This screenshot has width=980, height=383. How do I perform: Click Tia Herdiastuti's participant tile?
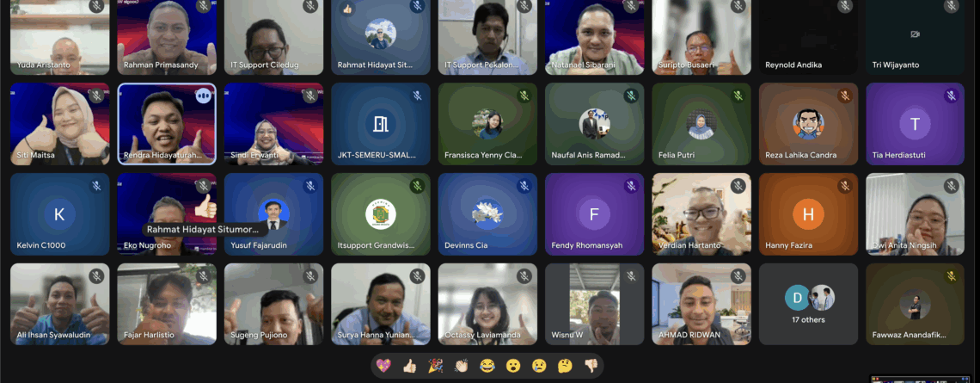[915, 123]
